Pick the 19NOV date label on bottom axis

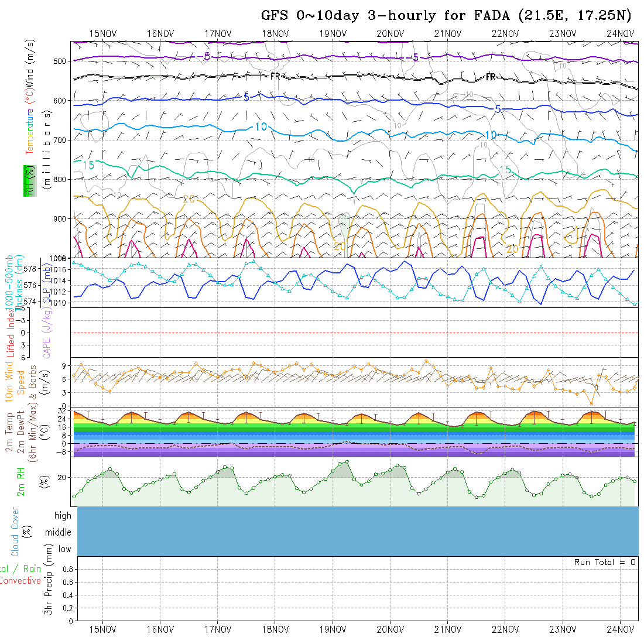(x=332, y=629)
